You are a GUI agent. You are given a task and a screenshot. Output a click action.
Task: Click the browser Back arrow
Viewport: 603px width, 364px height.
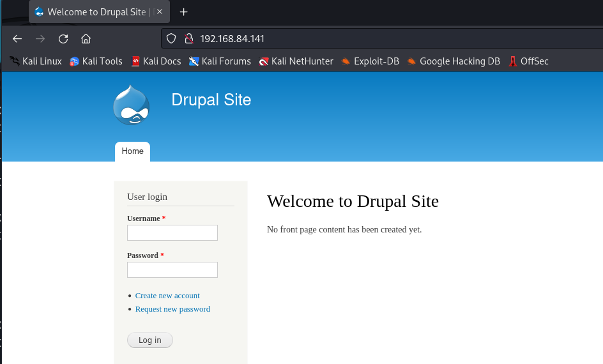point(17,39)
